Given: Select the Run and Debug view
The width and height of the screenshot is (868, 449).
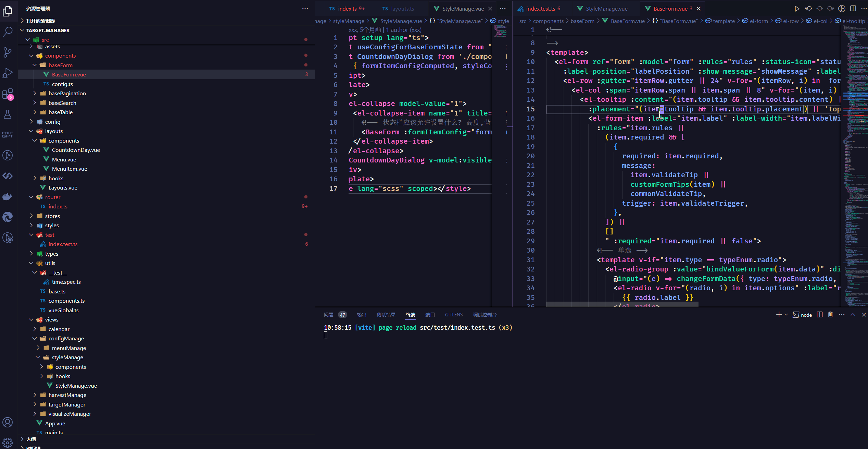Looking at the screenshot, I should (x=8, y=73).
